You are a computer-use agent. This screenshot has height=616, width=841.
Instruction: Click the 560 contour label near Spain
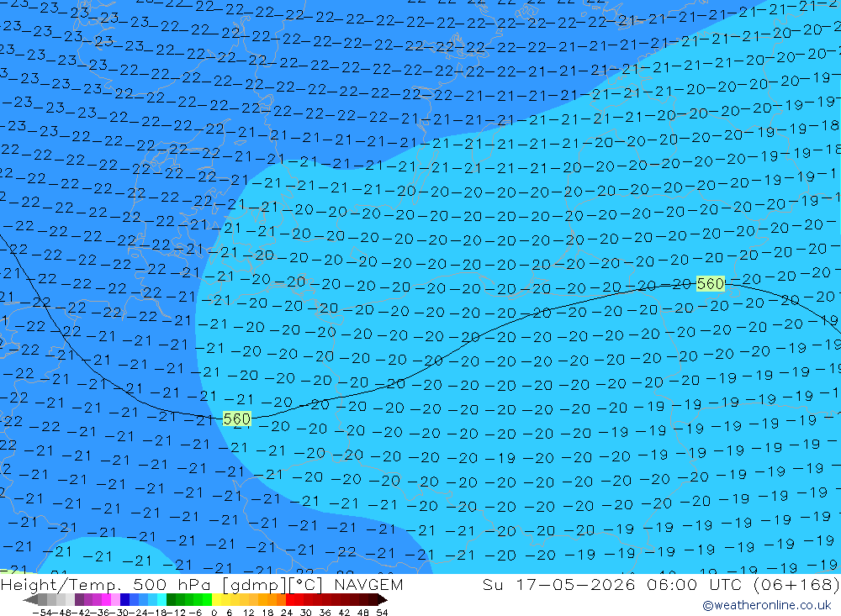(x=236, y=419)
